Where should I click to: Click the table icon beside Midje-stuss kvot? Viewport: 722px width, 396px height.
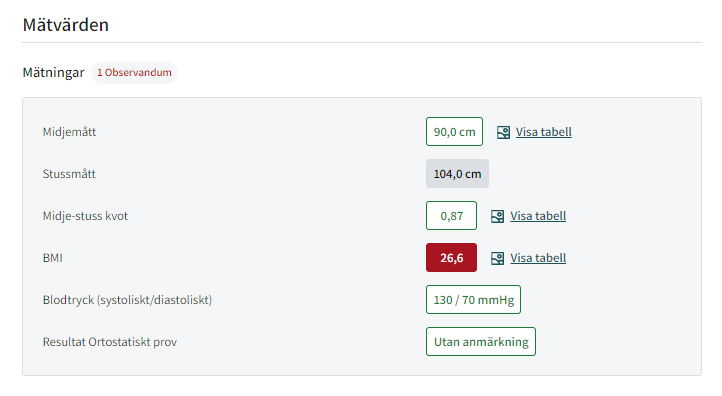(498, 216)
